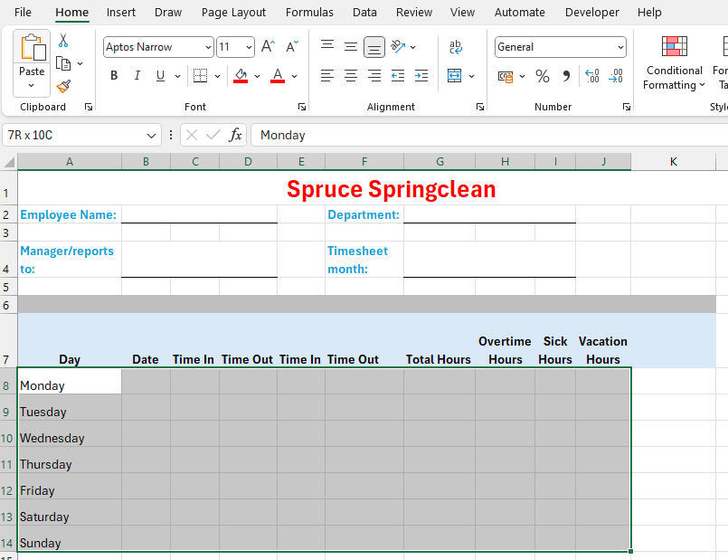Switch to the Formulas tab
Image resolution: width=728 pixels, height=560 pixels.
pyautogui.click(x=309, y=13)
